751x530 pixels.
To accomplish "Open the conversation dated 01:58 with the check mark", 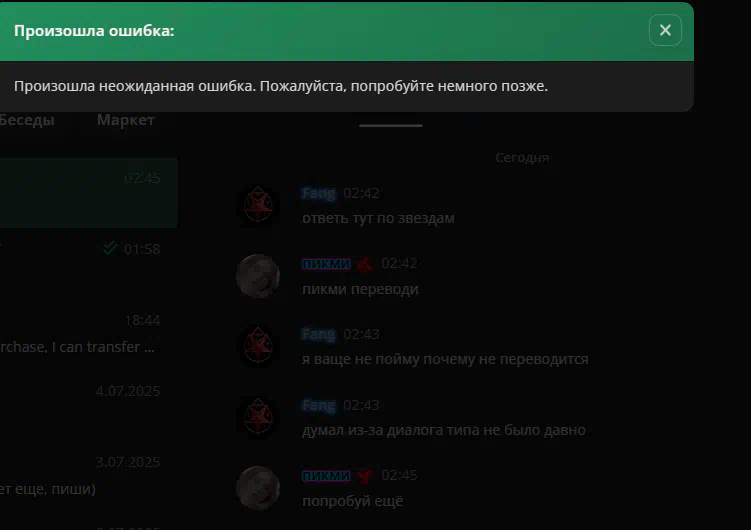I will (x=89, y=263).
